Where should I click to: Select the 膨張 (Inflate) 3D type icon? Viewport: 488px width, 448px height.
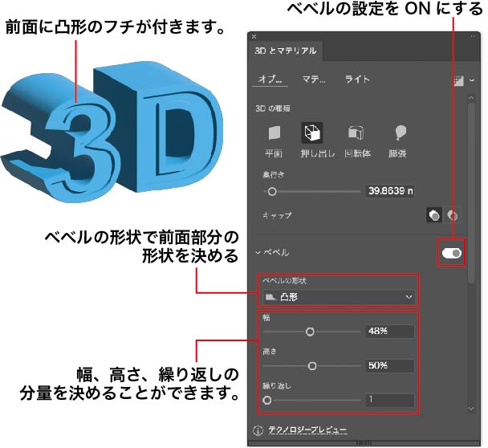click(x=399, y=133)
